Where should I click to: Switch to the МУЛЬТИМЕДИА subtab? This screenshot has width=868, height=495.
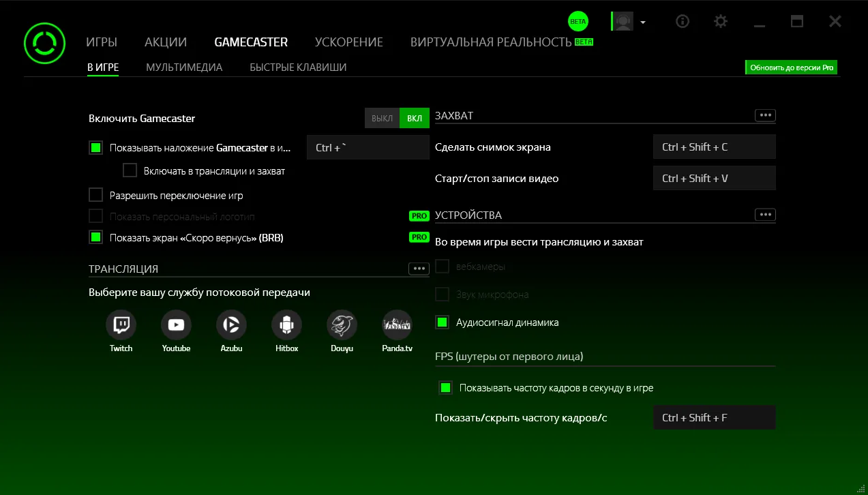click(184, 67)
